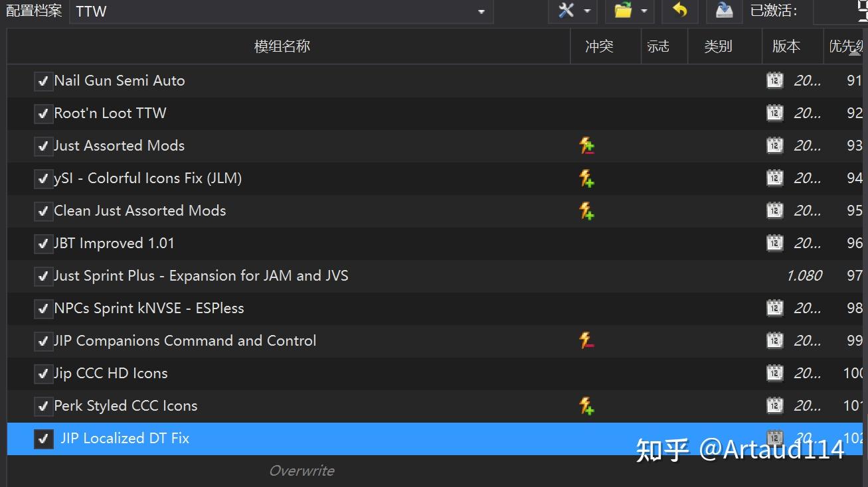Click the backup archive icon on toolbar
This screenshot has width=868, height=487.
click(723, 11)
